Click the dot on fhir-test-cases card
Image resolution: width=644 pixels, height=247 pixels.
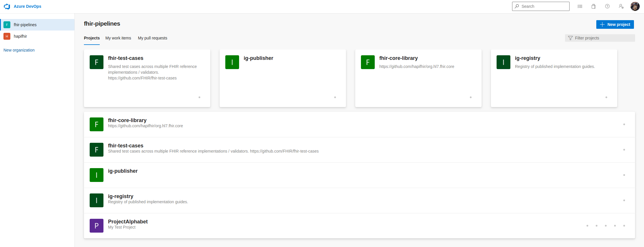[x=199, y=97]
